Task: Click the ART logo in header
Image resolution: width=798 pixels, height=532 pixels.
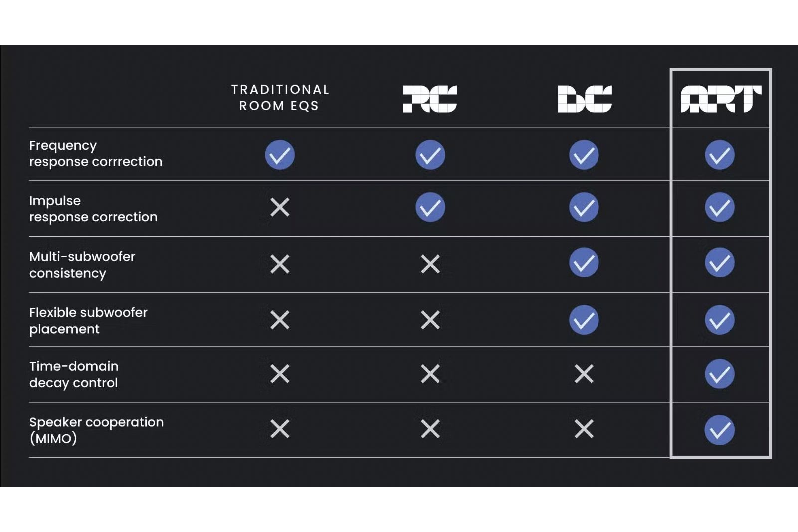Action: click(x=721, y=99)
